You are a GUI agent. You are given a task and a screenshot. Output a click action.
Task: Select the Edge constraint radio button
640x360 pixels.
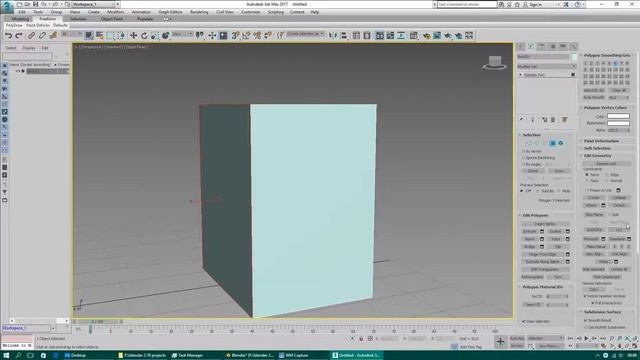607,175
